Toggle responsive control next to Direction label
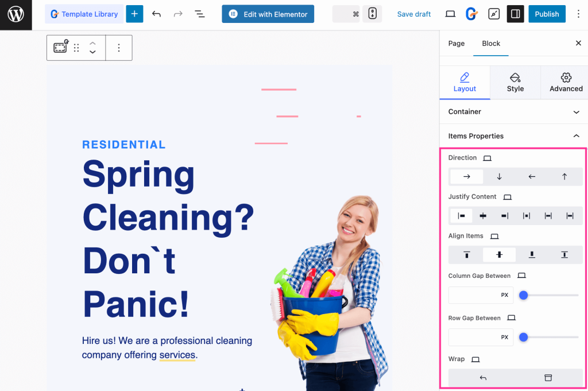The height and width of the screenshot is (391, 588). coord(487,157)
